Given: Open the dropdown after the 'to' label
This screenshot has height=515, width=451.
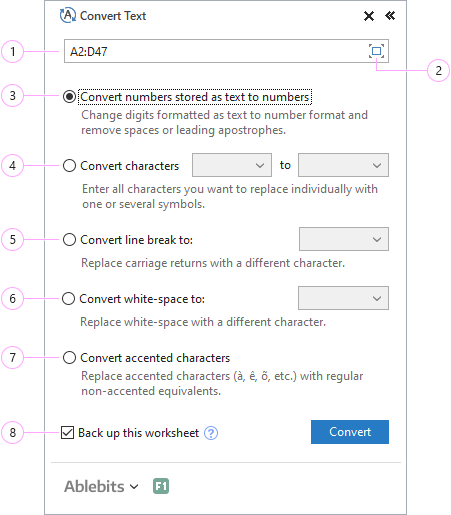Looking at the screenshot, I should [x=343, y=165].
